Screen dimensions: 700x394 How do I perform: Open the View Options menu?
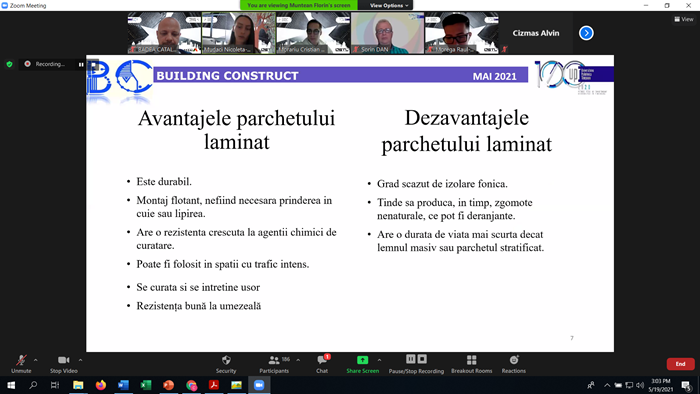tap(388, 5)
